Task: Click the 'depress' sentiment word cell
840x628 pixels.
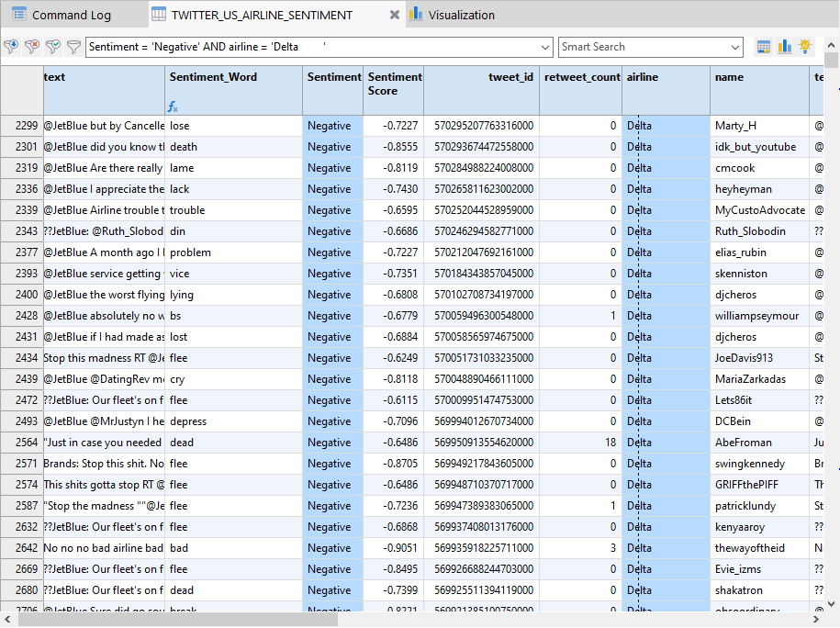Action: [233, 421]
